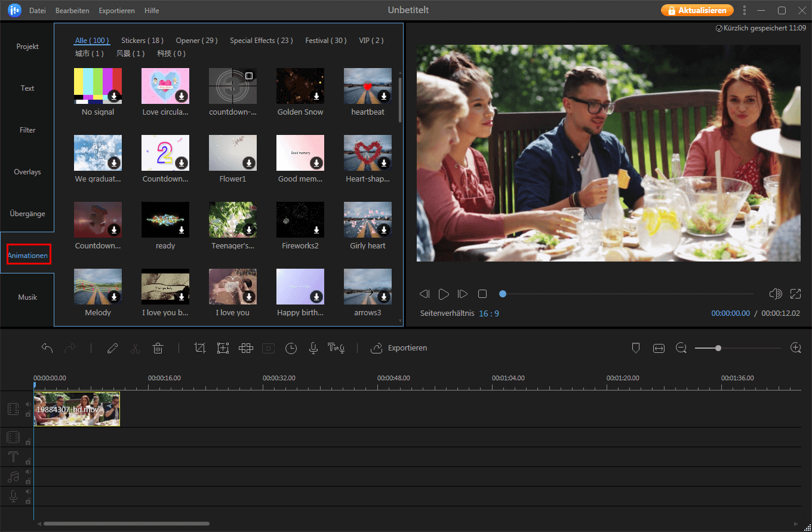Screen dimensions: 812x532
Task: Open the Musik panel in the sidebar
Action: pyautogui.click(x=27, y=297)
